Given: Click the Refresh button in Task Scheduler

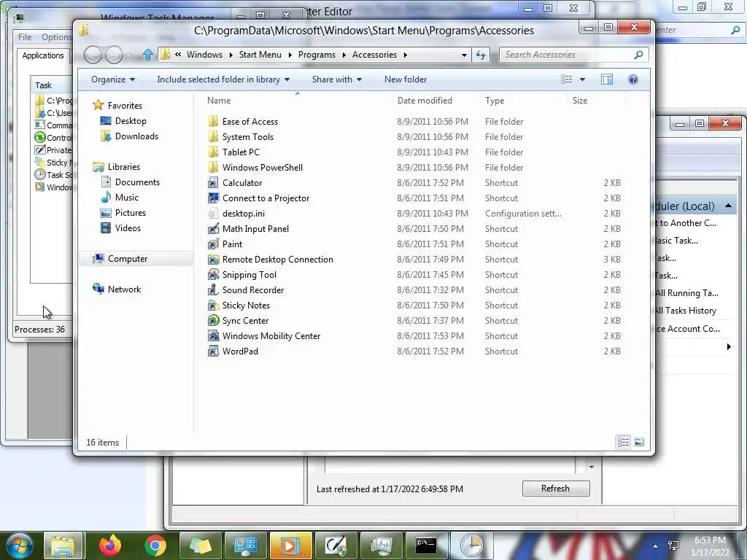Looking at the screenshot, I should (555, 489).
